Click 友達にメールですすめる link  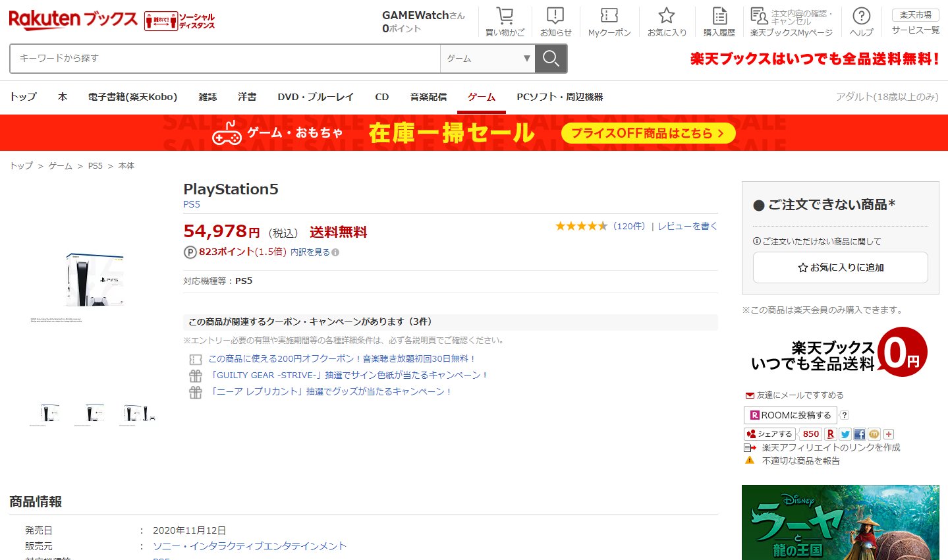(800, 395)
